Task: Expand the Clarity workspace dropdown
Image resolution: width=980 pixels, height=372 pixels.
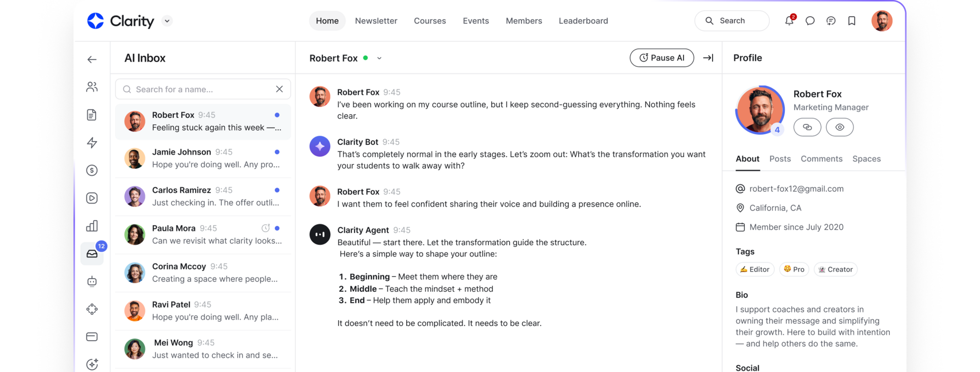Action: pyautogui.click(x=167, y=21)
